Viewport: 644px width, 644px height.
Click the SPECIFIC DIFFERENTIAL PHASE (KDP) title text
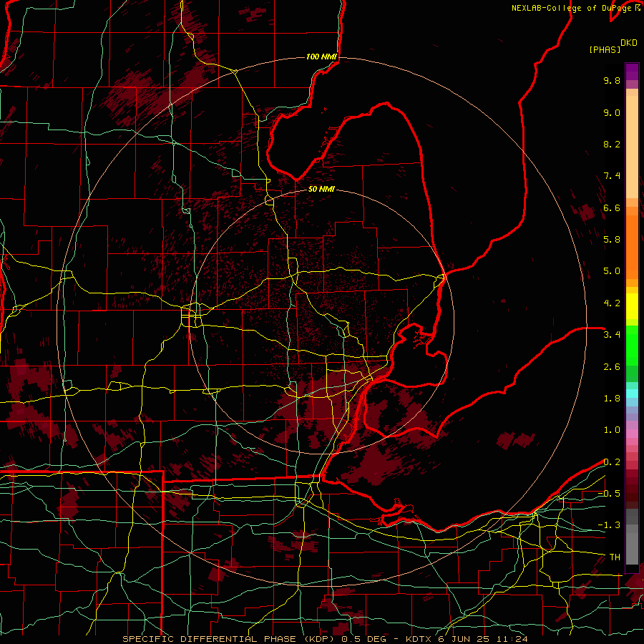click(228, 639)
